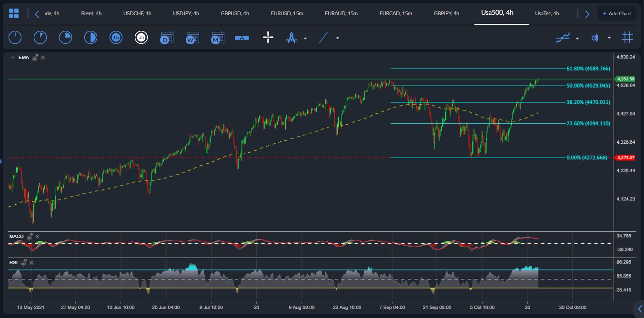This screenshot has width=644, height=318.
Task: Switch to the Weekly (W) calendar timeframe
Action: (x=192, y=38)
